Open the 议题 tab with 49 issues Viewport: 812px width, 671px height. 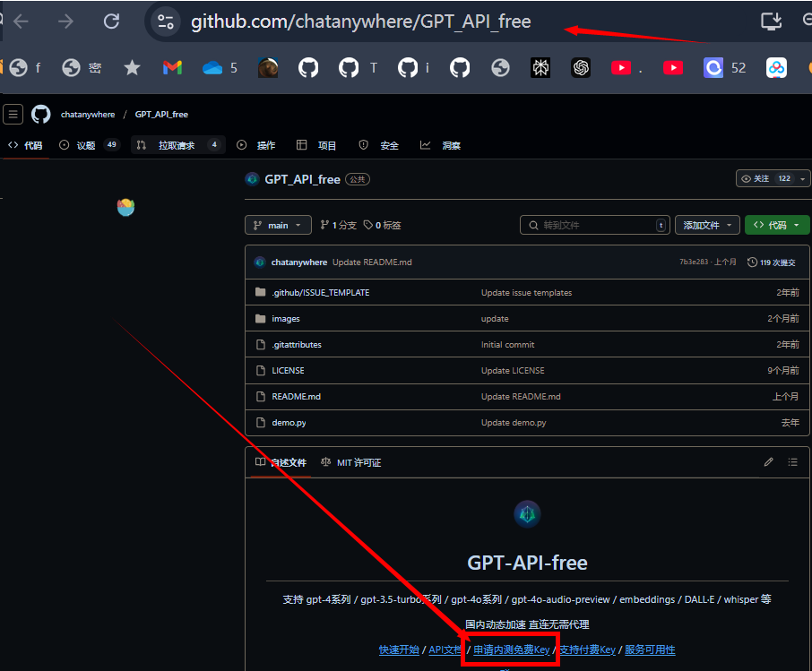89,145
